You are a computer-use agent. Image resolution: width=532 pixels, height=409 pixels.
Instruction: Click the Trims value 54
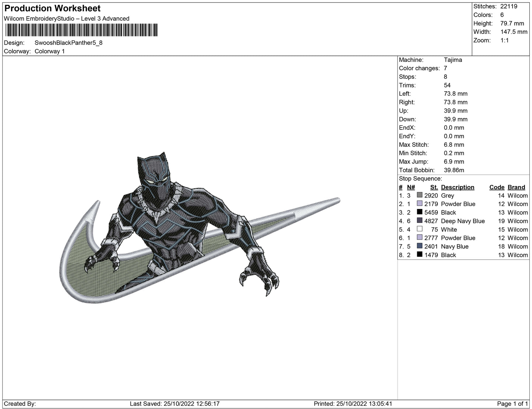(447, 85)
